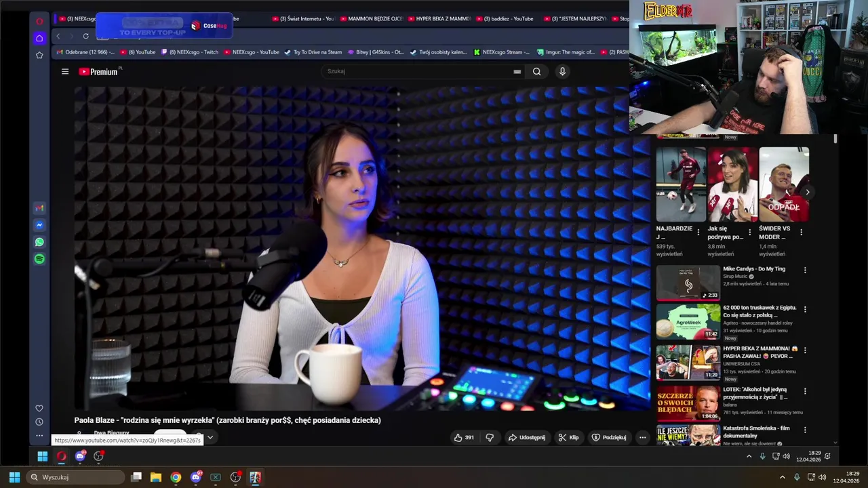The height and width of the screenshot is (488, 868).
Task: Open NEEXcsgo Stream Kick bookmark
Action: pos(502,52)
